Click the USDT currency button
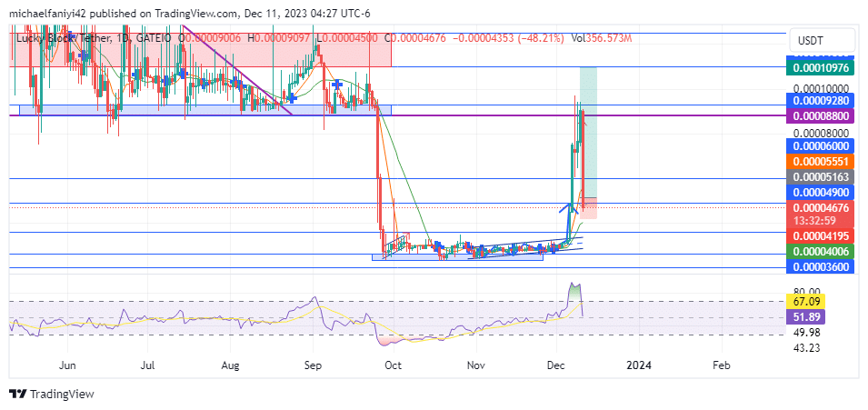This screenshot has height=410, width=868. (x=822, y=40)
